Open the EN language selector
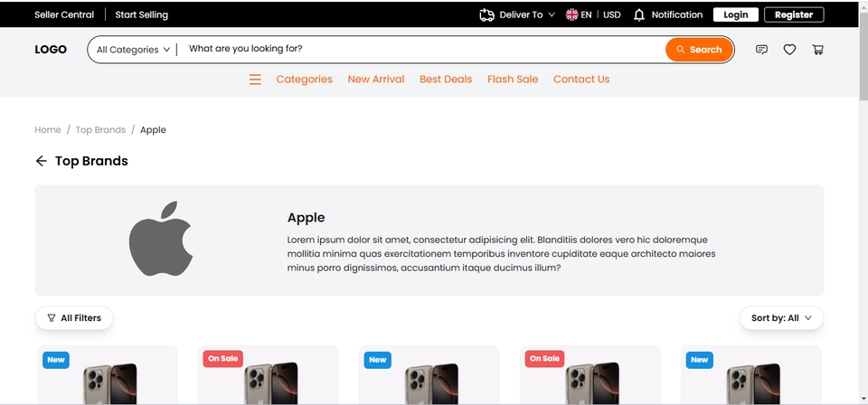Viewport: 868px width, 405px height. [579, 14]
